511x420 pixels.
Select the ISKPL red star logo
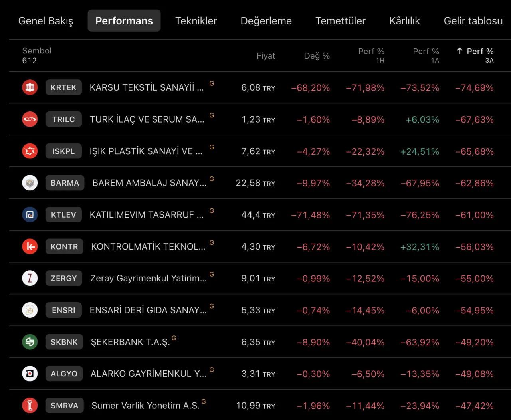30,151
